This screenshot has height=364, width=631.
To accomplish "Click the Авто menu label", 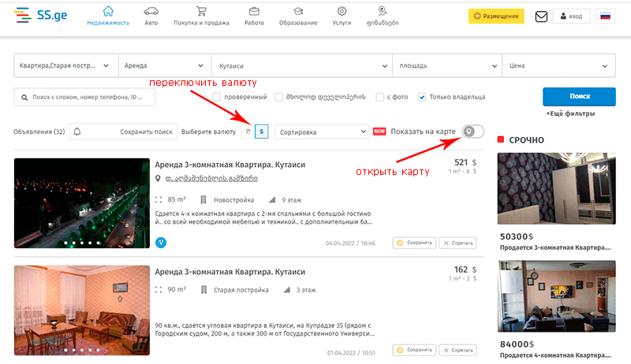I will pos(151,23).
